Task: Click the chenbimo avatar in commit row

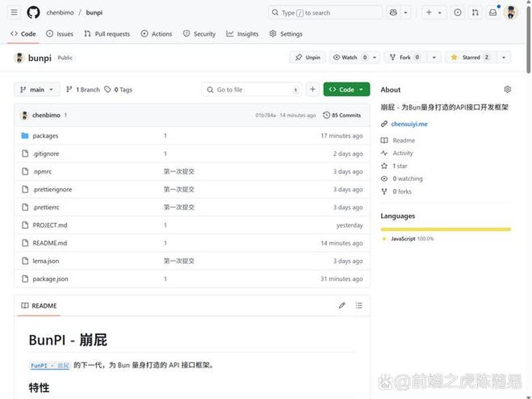Action: pos(25,115)
